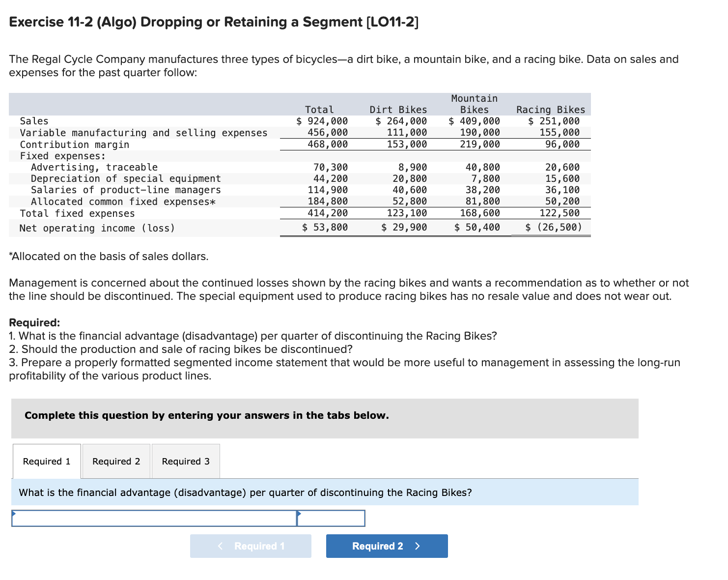Viewport: 728px width, 580px height.
Task: Click the blue Required 2 navigation button
Action: [x=386, y=546]
